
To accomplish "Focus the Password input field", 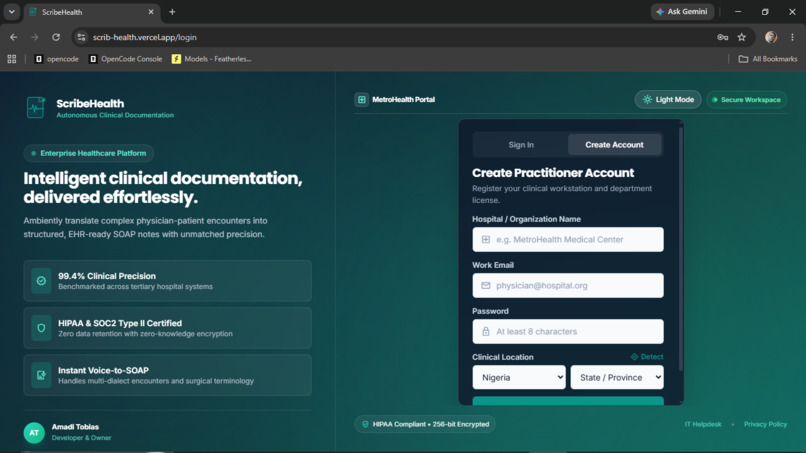I will tap(567, 332).
